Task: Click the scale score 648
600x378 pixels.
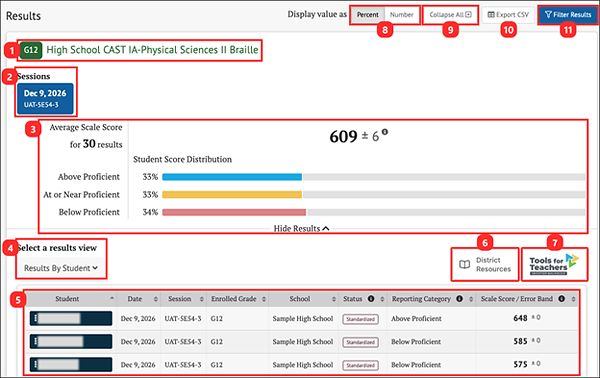Action: [520, 318]
